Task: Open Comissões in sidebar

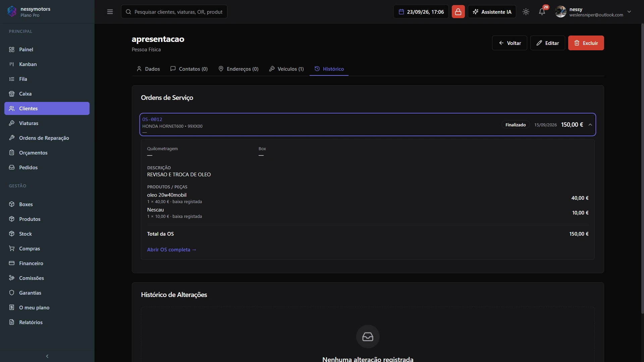Action: point(47,278)
